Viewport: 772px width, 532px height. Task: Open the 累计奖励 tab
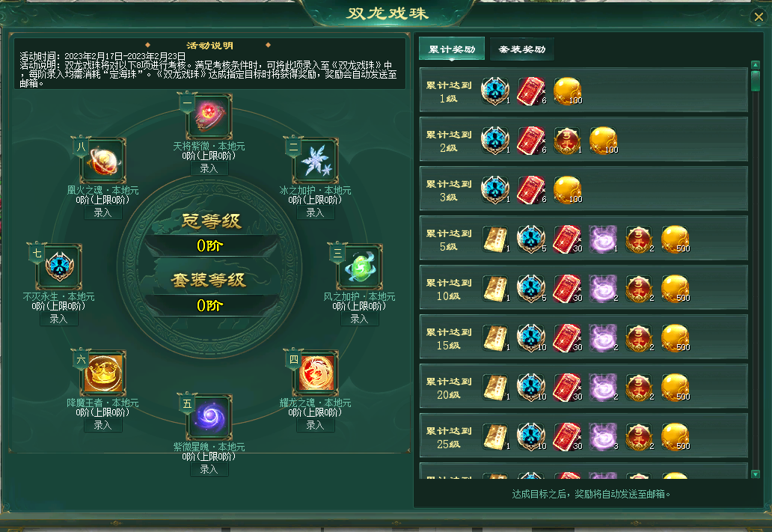coord(452,49)
